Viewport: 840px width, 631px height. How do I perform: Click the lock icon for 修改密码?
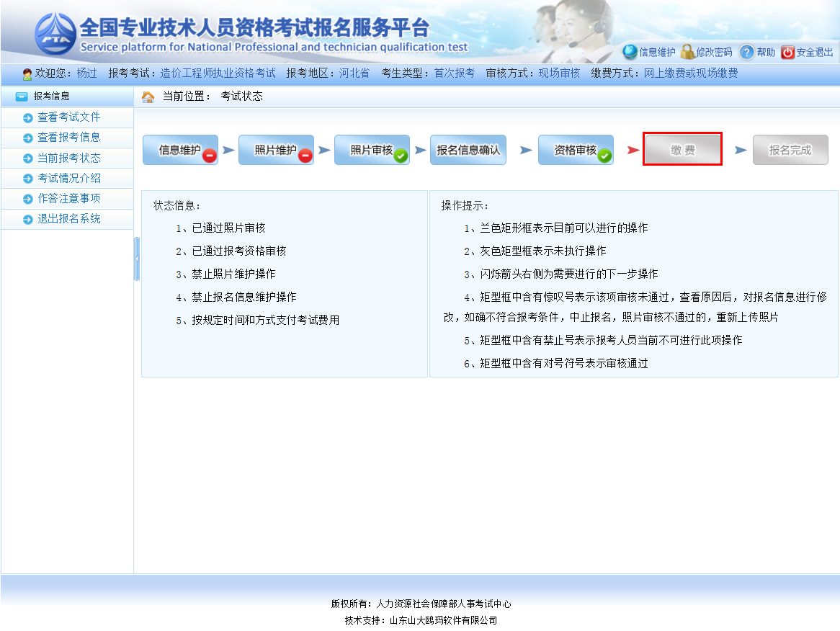pyautogui.click(x=687, y=52)
